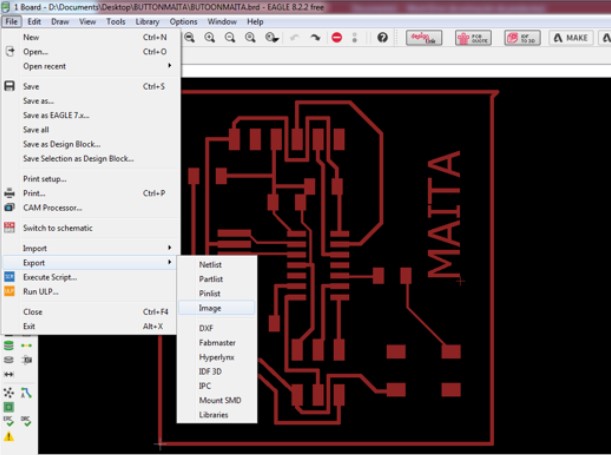Image resolution: width=611 pixels, height=455 pixels.
Task: Click the Autodesk MAKE button
Action: click(x=571, y=38)
